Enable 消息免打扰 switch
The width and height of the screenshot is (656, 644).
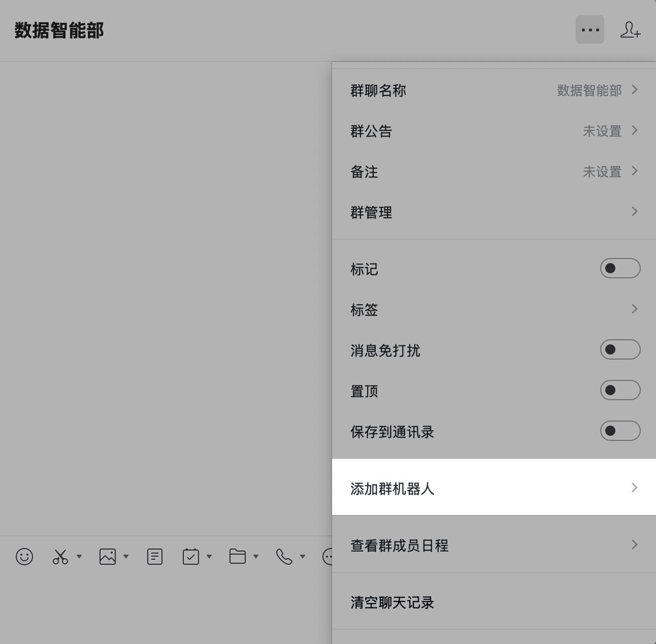click(620, 349)
